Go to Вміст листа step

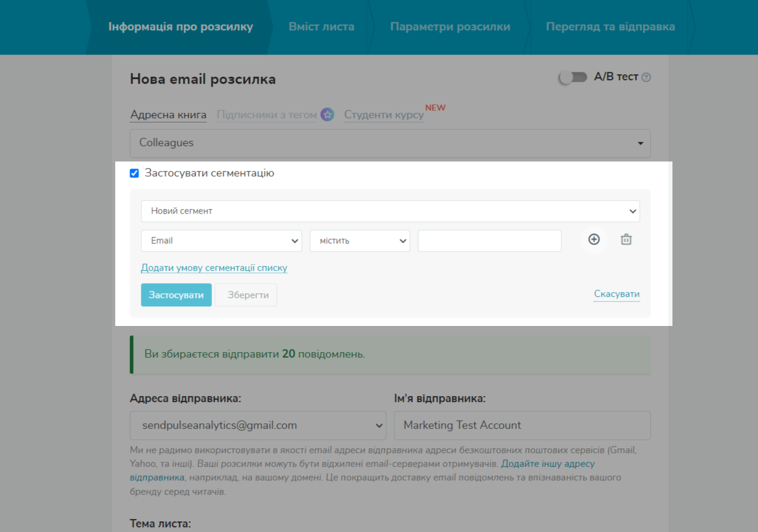point(321,27)
